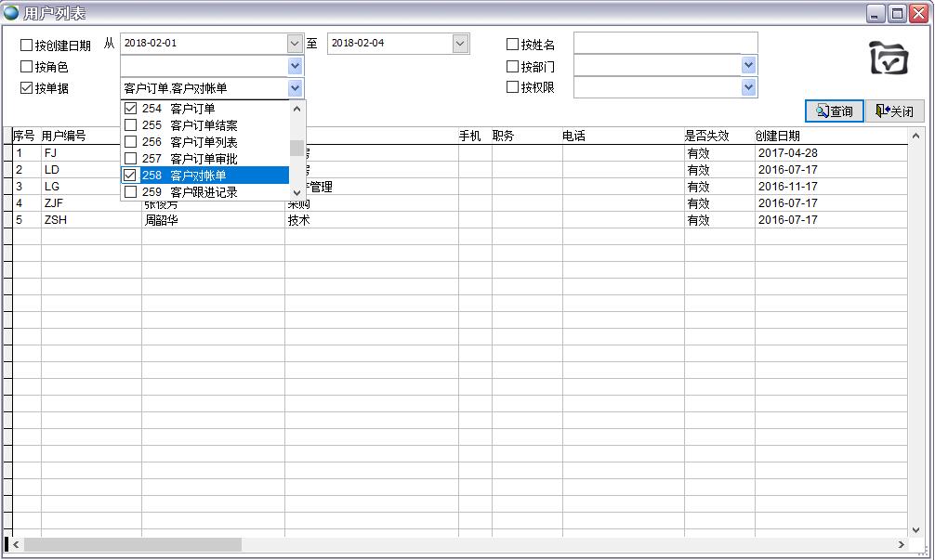Click the 按姓名 name input field

(665, 44)
